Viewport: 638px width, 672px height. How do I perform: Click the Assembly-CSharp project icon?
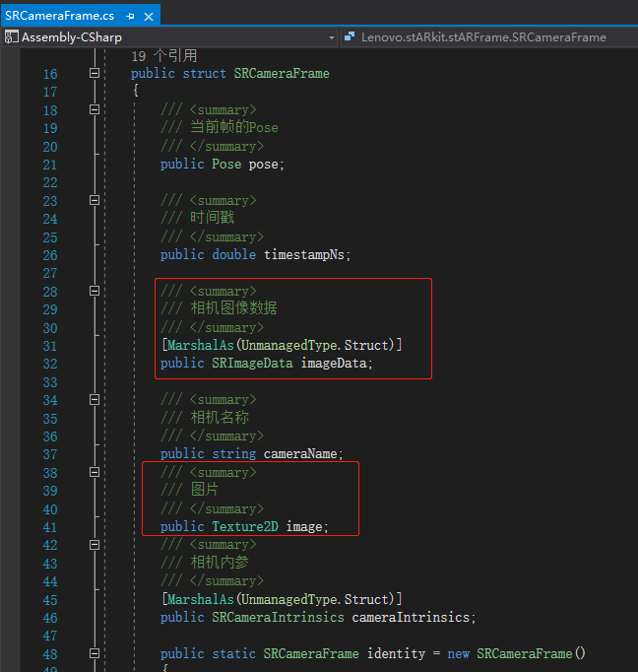[x=11, y=37]
